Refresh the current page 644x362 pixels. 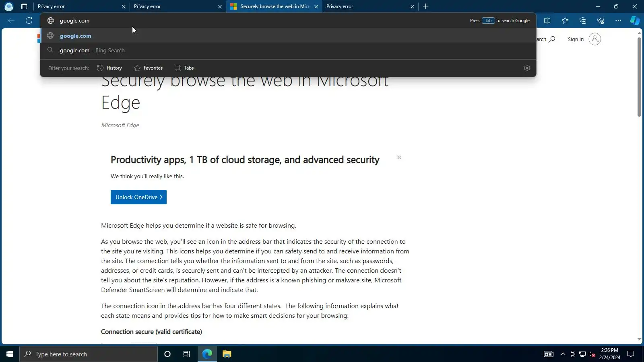(x=29, y=21)
